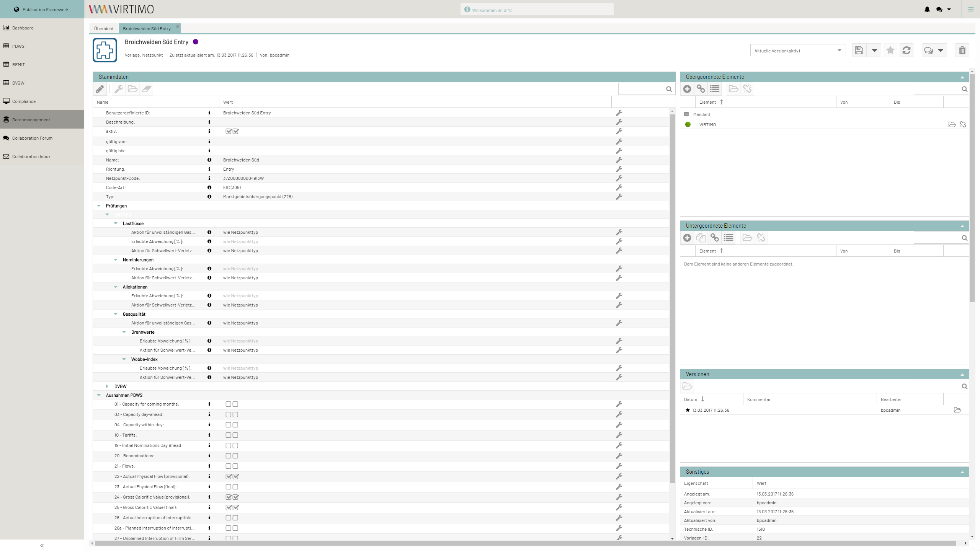
Task: Collapse the Prüfungen tree node
Action: point(99,206)
